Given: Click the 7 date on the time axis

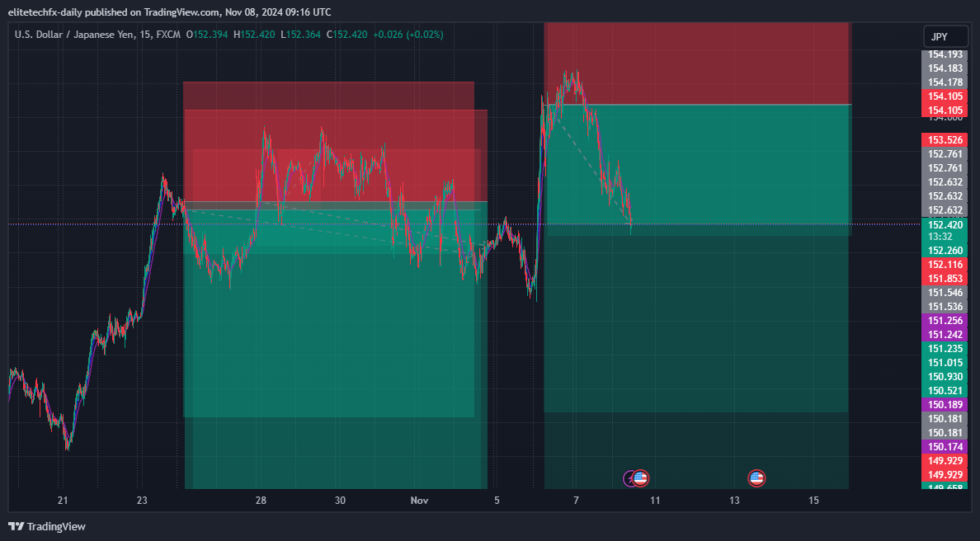Looking at the screenshot, I should point(577,501).
